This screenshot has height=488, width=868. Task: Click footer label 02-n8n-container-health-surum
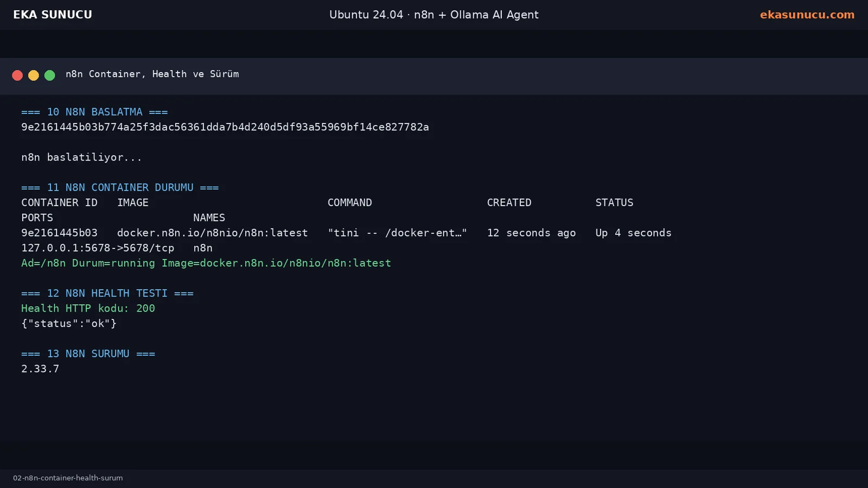68,478
